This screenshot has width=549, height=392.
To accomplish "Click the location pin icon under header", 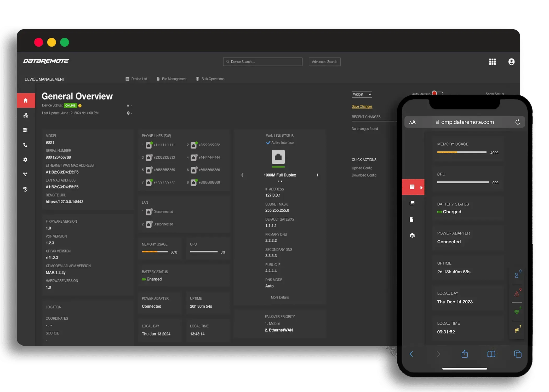I will coord(128,113).
